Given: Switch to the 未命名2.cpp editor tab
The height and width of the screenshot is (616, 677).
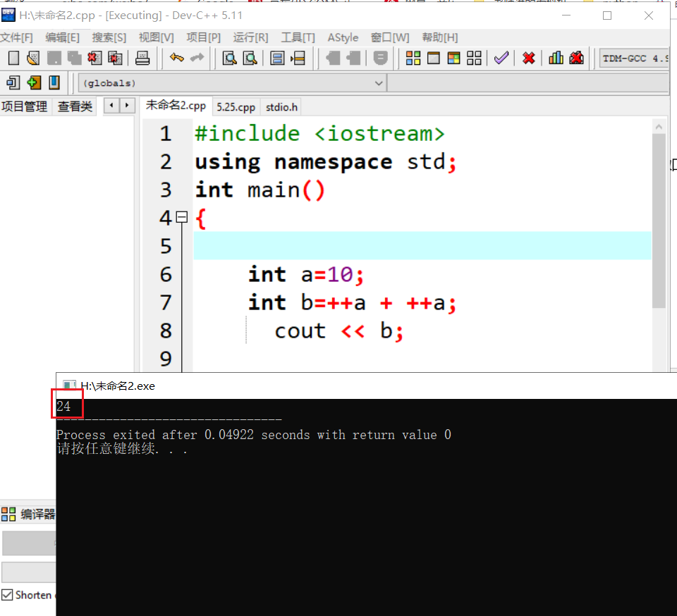Looking at the screenshot, I should click(176, 105).
